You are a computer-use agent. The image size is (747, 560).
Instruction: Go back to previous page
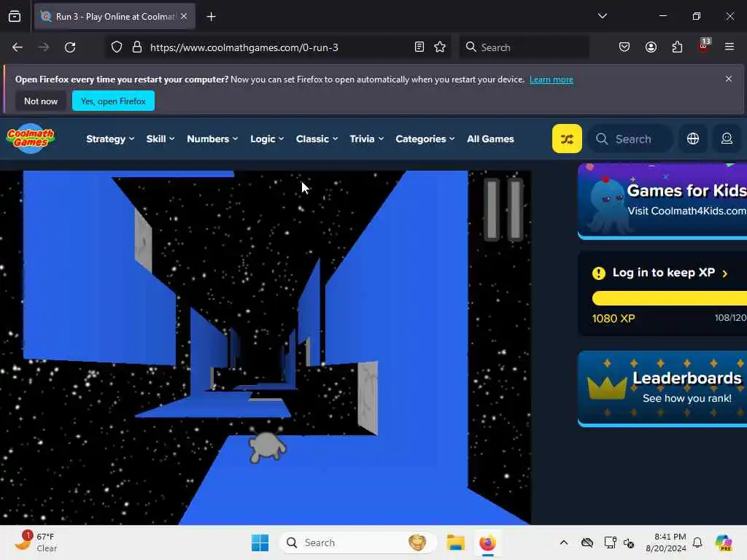click(x=18, y=47)
